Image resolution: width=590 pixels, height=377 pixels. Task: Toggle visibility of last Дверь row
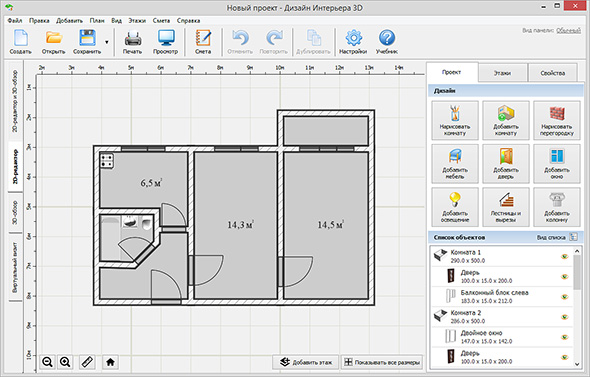click(564, 357)
